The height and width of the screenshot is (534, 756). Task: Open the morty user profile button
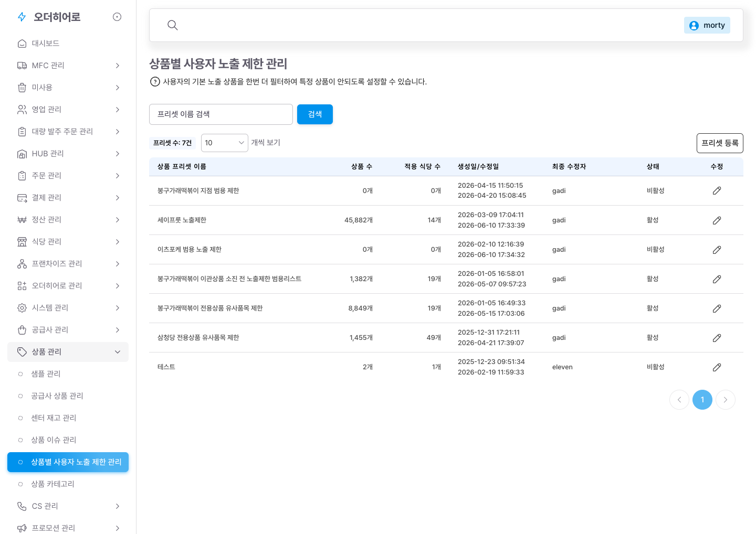pyautogui.click(x=707, y=25)
